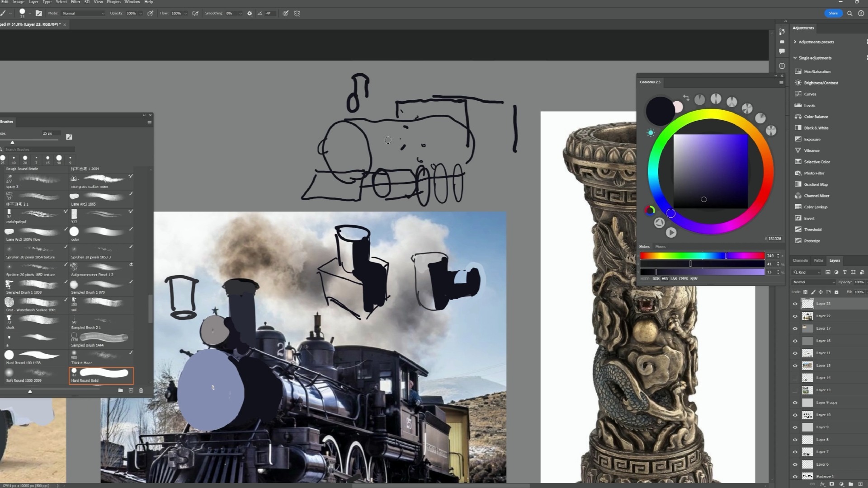
Task: Toggle pressure for opacity icon
Action: click(x=150, y=13)
